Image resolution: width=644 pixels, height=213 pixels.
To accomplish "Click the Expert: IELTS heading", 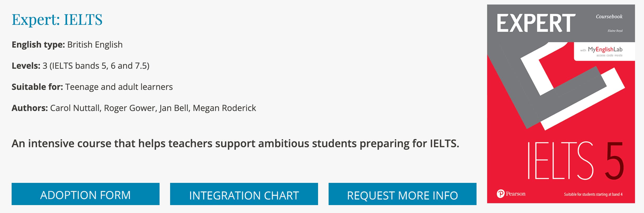I will (x=57, y=20).
